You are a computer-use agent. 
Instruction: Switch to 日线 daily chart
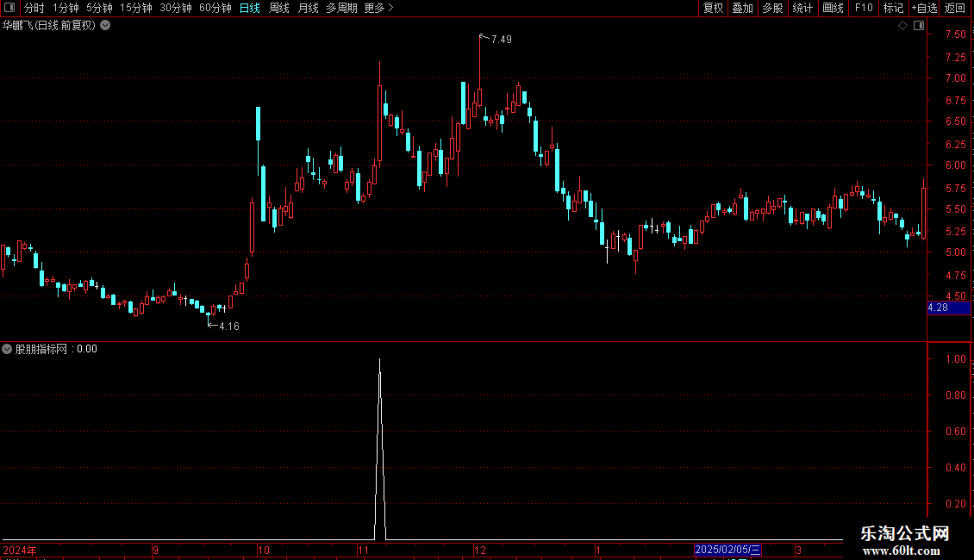pyautogui.click(x=250, y=8)
